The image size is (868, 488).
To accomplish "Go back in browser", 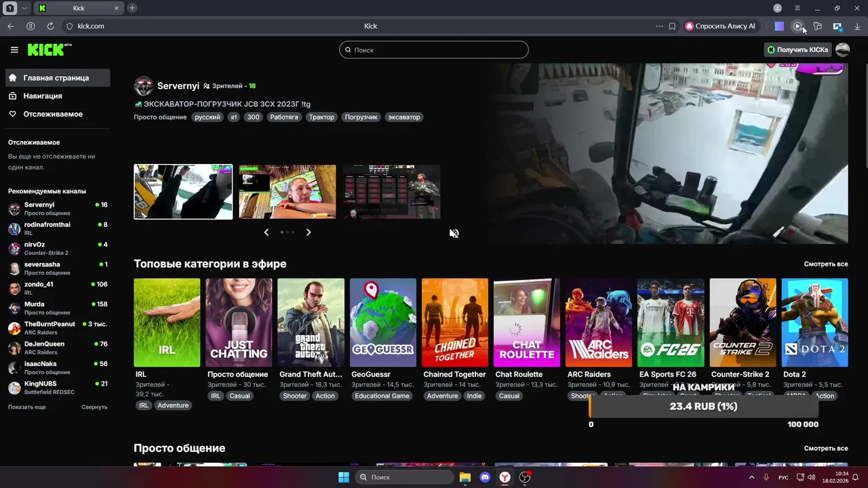I will click(11, 26).
